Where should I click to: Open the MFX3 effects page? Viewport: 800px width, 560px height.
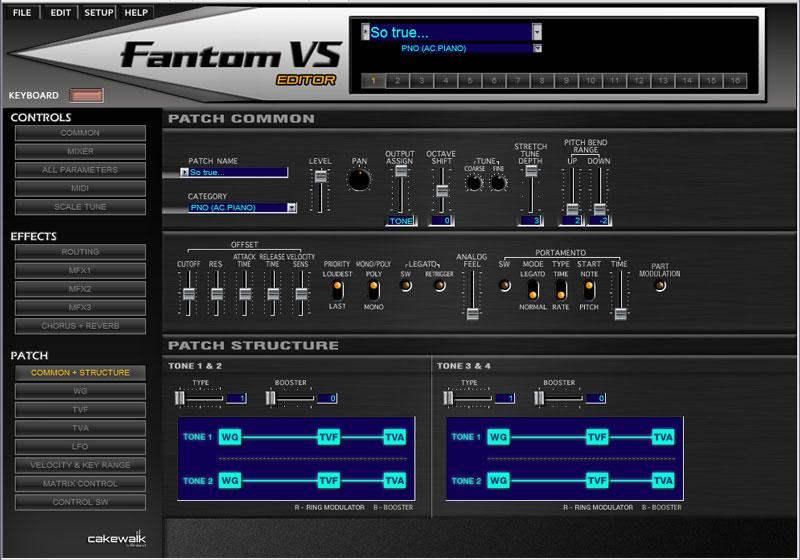[x=80, y=307]
